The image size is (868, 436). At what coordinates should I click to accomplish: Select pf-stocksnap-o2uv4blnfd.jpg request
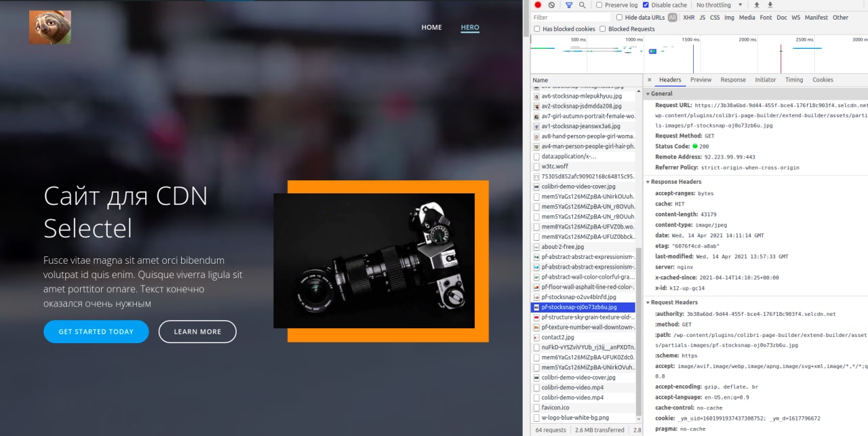click(583, 297)
